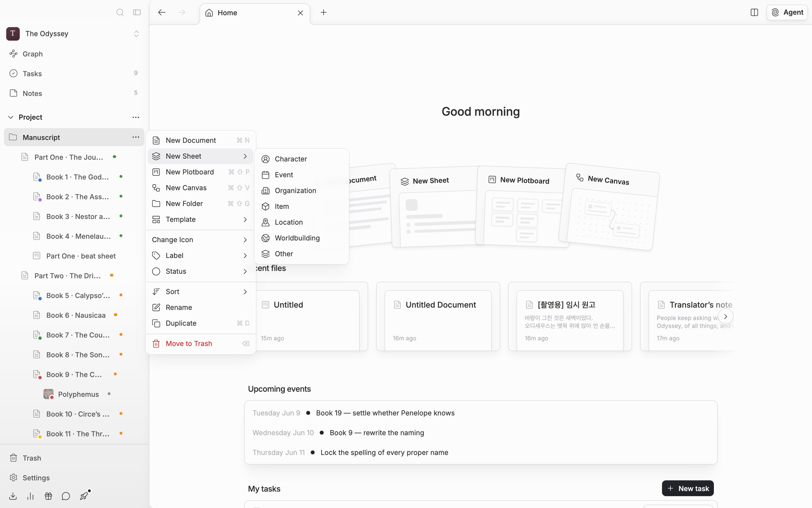Open Project section more options
Screen dimensions: 812x508
click(136, 117)
